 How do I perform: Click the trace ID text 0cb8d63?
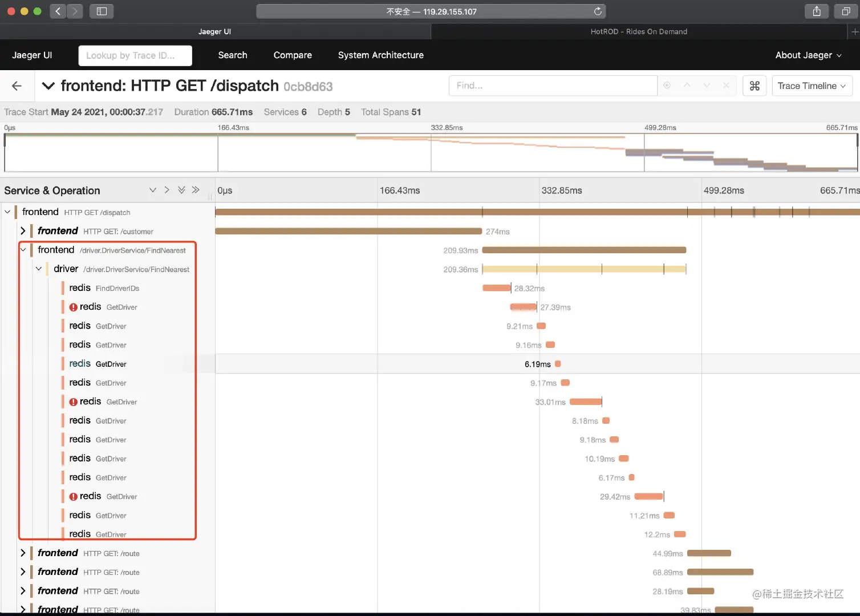[x=308, y=87]
